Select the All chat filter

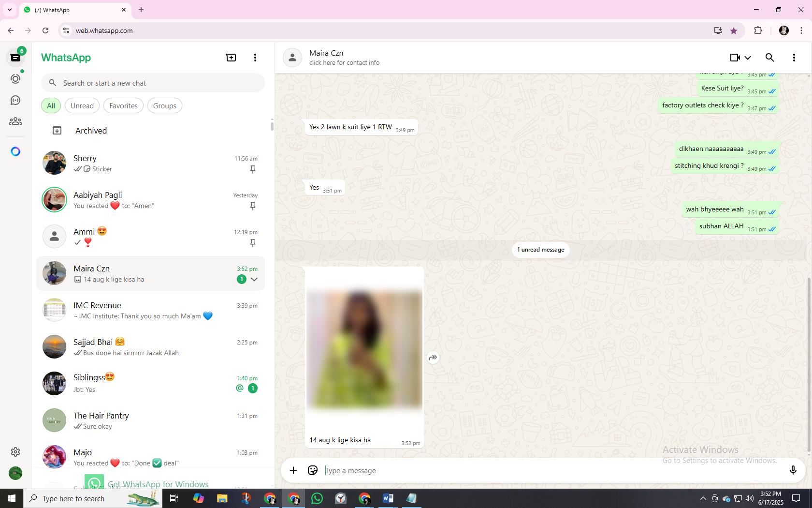pos(51,105)
